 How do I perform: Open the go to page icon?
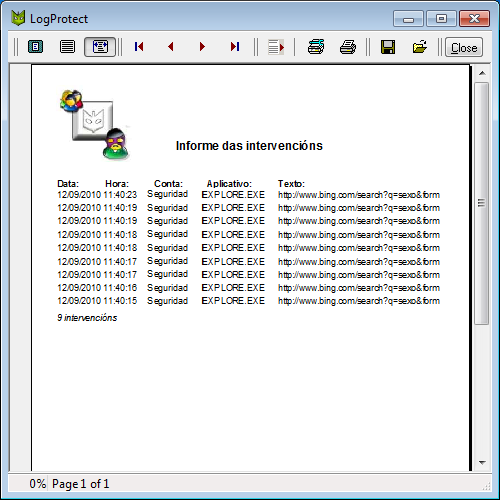tap(276, 47)
